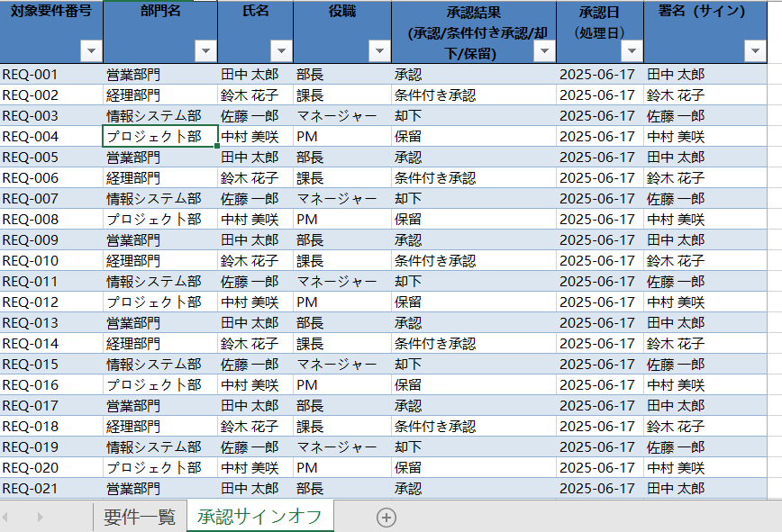Select the 署名（サイン） header cell
This screenshot has width=782, height=532.
pos(705,32)
